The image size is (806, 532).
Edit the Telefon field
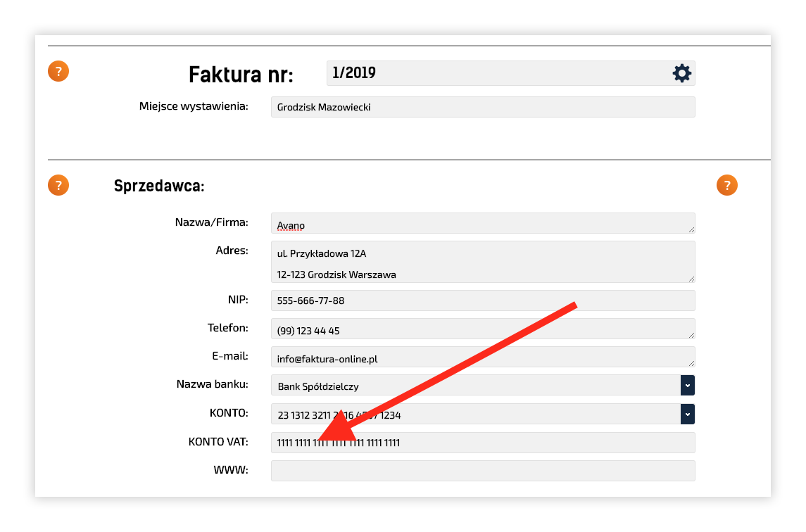click(x=483, y=329)
